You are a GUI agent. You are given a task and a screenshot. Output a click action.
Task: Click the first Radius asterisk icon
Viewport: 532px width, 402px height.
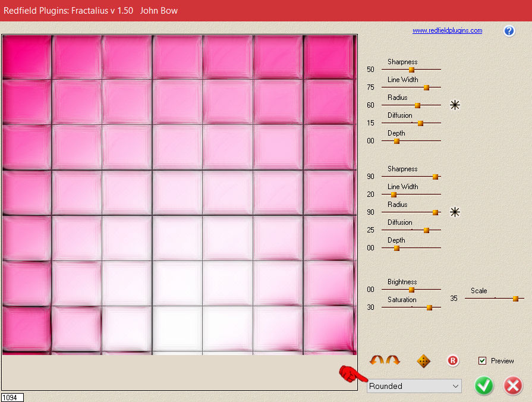tap(455, 105)
